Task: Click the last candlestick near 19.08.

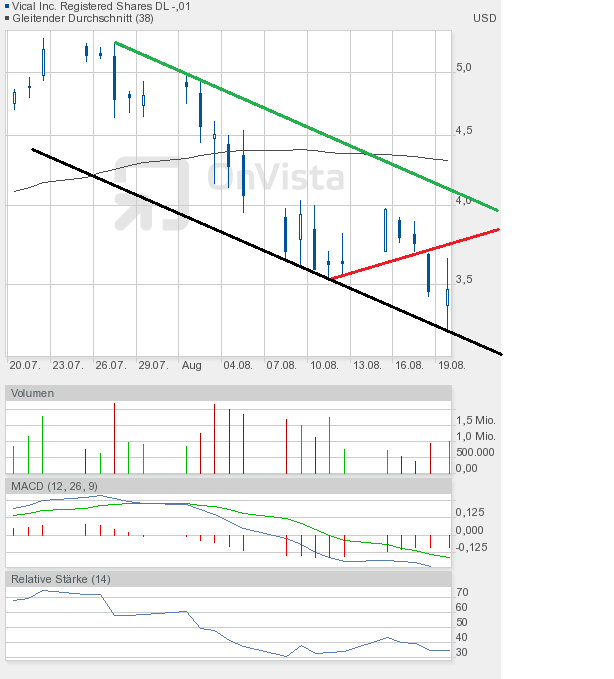Action: pos(447,296)
